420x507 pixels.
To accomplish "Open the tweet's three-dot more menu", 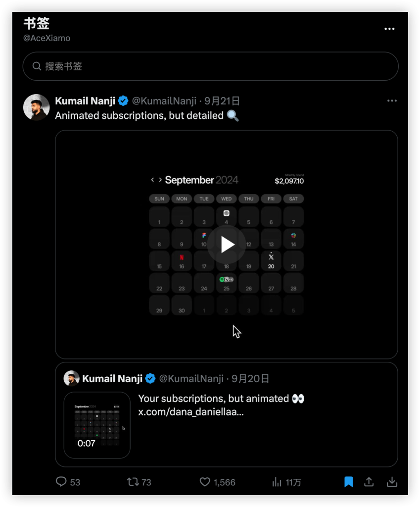I will [x=392, y=101].
